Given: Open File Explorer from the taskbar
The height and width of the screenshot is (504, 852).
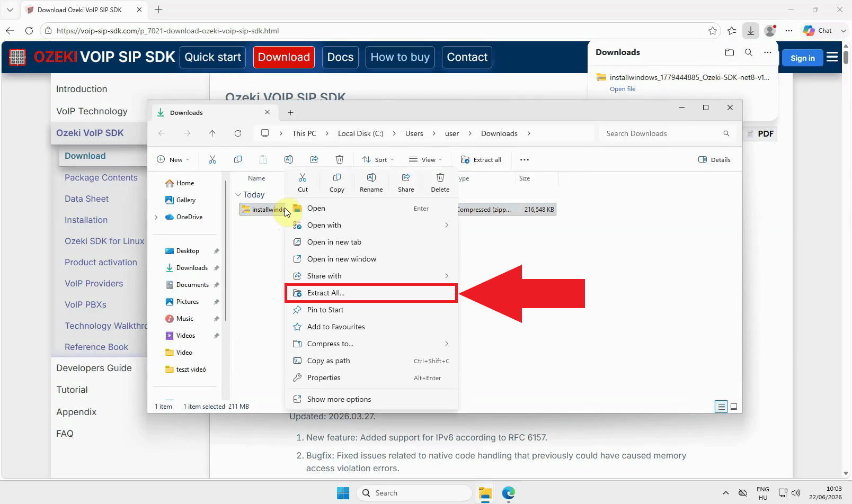Looking at the screenshot, I should [x=485, y=493].
